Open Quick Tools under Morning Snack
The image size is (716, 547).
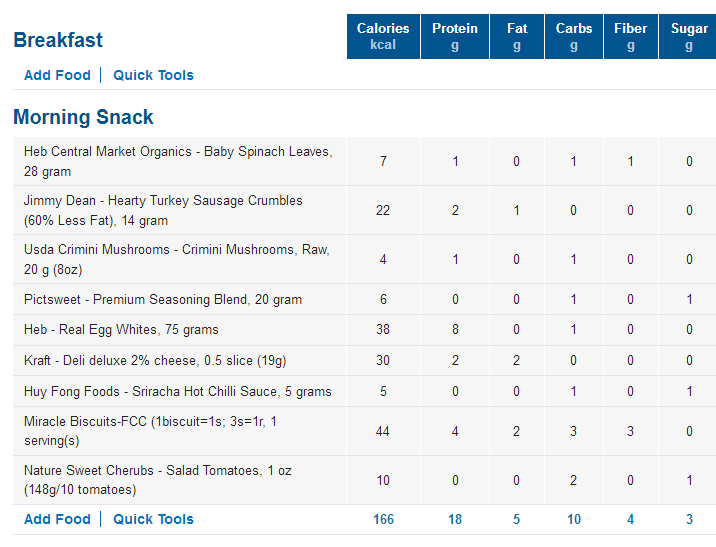pyautogui.click(x=153, y=519)
